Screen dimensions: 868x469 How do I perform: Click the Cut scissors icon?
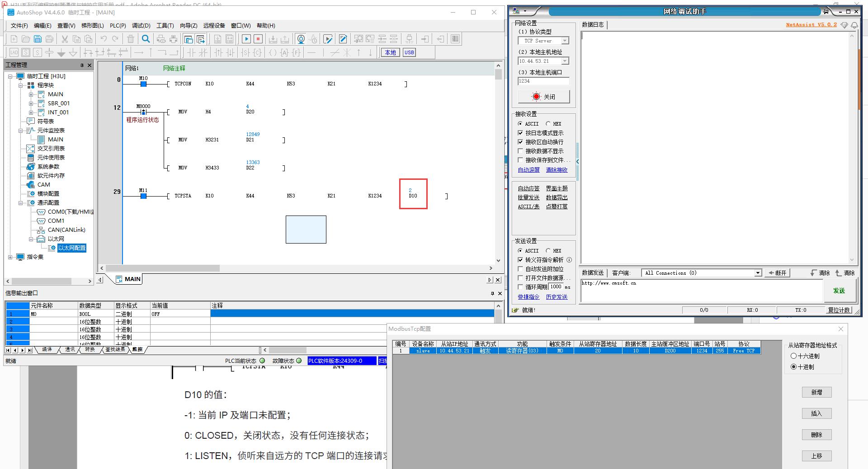tap(65, 39)
